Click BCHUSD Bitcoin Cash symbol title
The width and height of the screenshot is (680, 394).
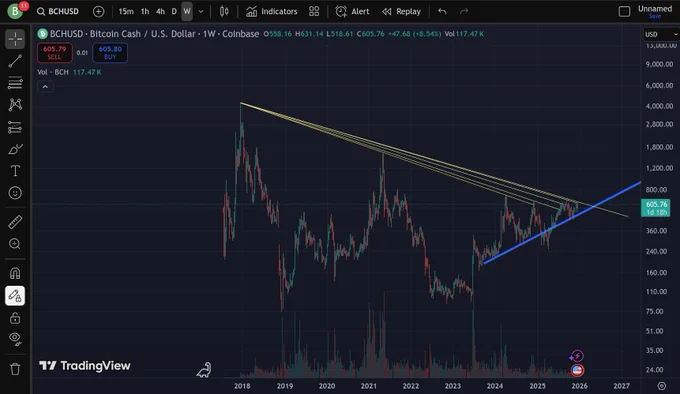coord(154,34)
